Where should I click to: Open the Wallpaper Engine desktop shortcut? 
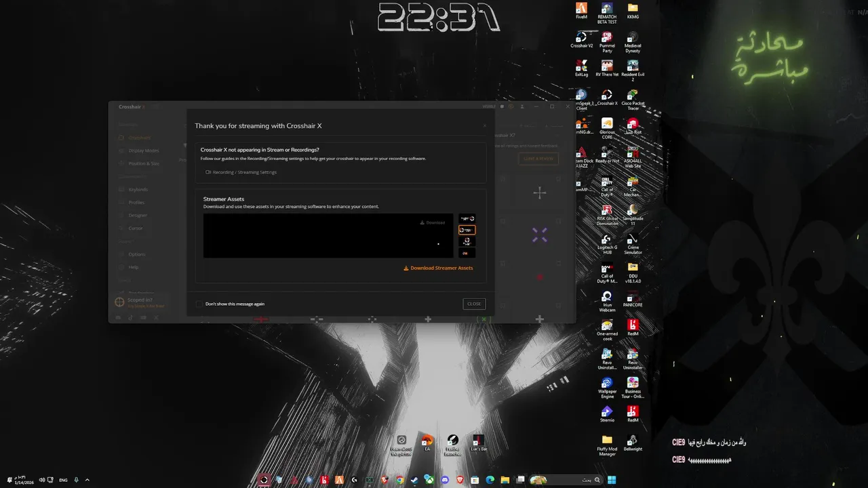pos(607,388)
